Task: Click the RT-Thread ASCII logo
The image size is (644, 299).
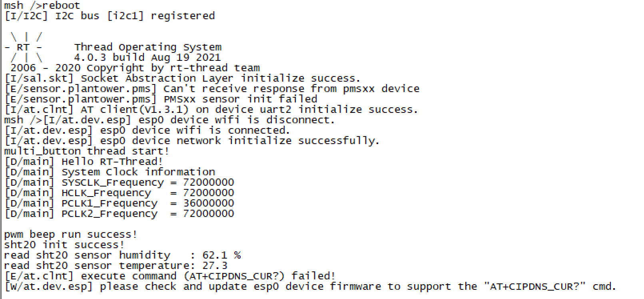Action: 24,48
